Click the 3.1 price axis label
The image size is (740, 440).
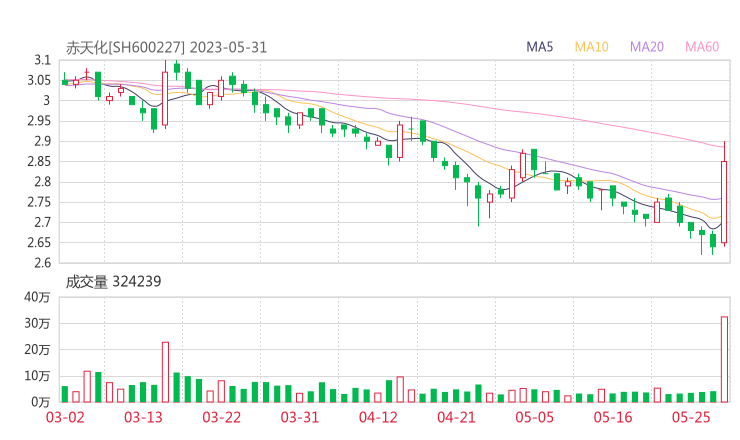click(42, 60)
